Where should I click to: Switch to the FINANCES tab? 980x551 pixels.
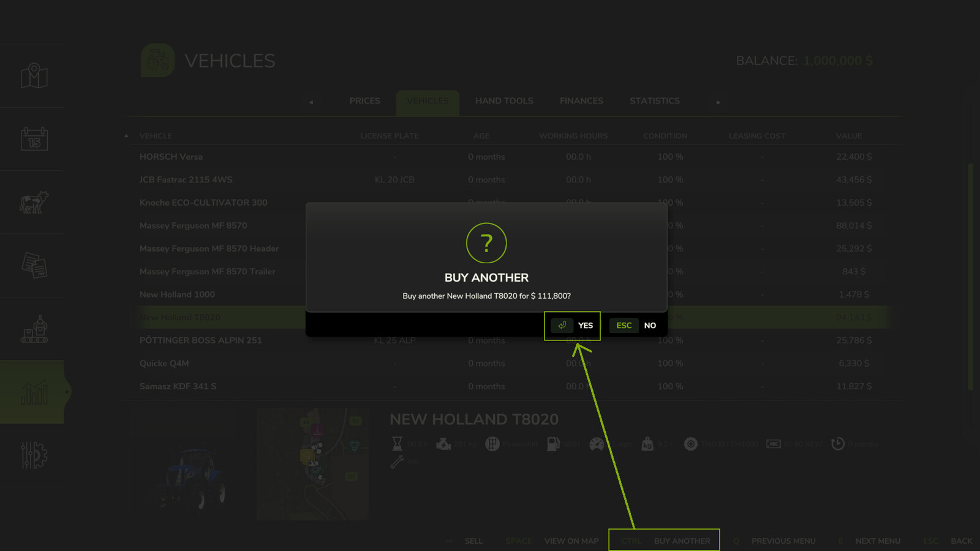point(581,101)
